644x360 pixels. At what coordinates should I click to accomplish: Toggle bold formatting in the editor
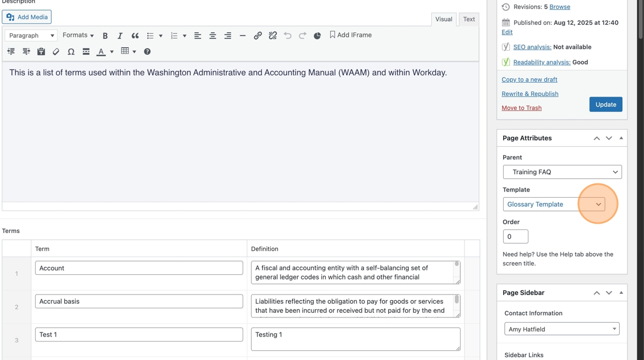(x=105, y=36)
